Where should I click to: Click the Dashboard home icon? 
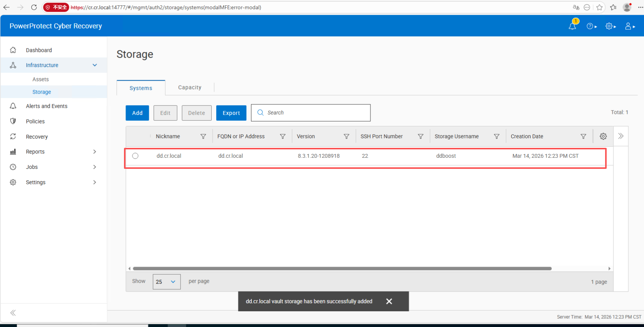(13, 50)
